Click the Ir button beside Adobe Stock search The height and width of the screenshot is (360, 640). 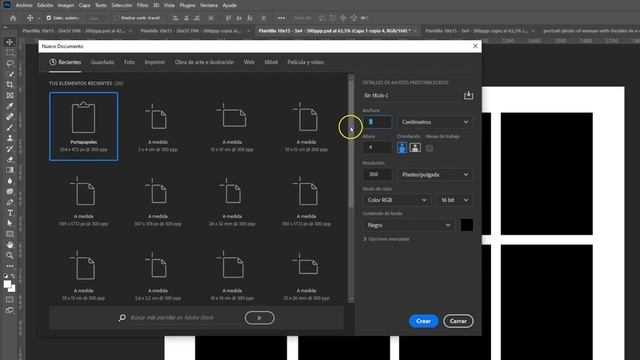260,318
